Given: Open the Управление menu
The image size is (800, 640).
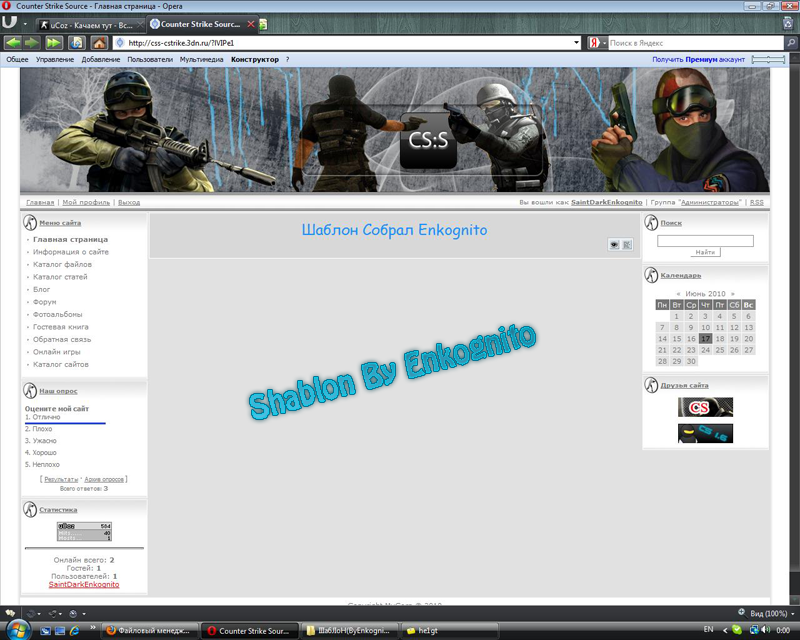Looking at the screenshot, I should point(55,60).
